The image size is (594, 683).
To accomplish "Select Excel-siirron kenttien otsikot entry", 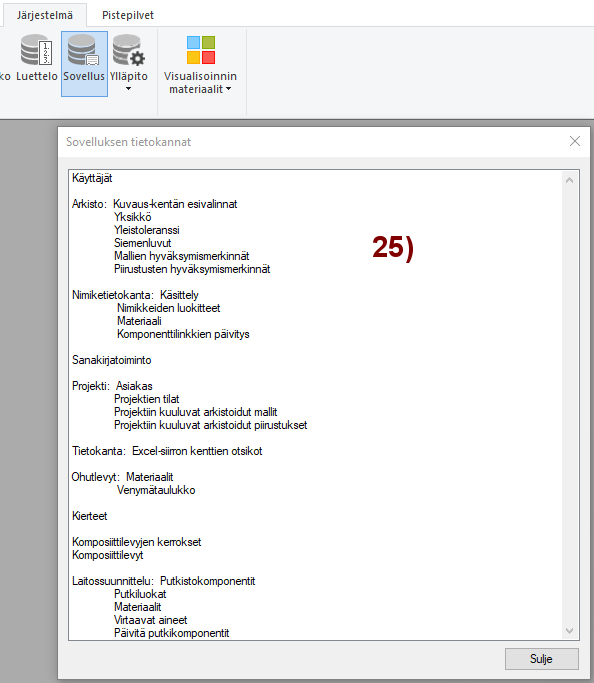I will [x=197, y=451].
